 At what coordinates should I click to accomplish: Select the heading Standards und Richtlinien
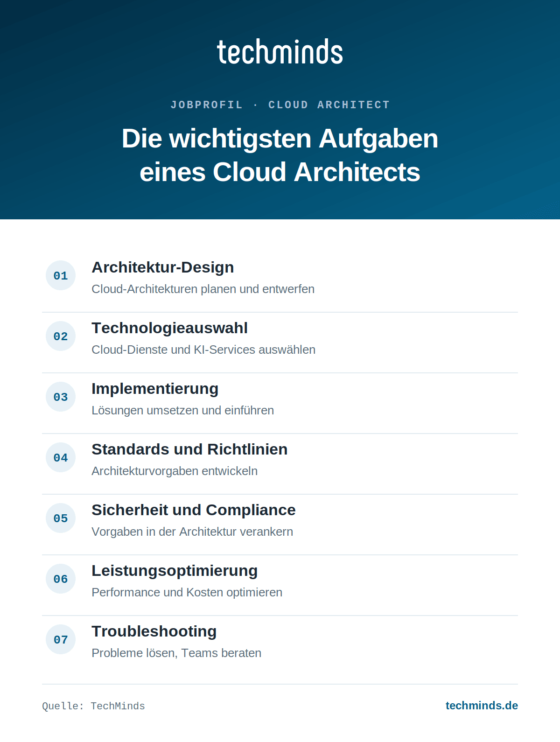[x=189, y=449]
